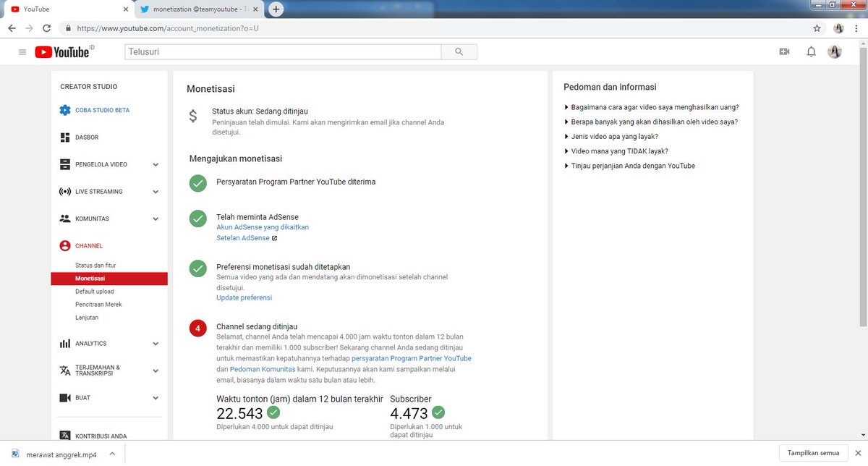Click the Dasbor dashboard icon

(65, 137)
